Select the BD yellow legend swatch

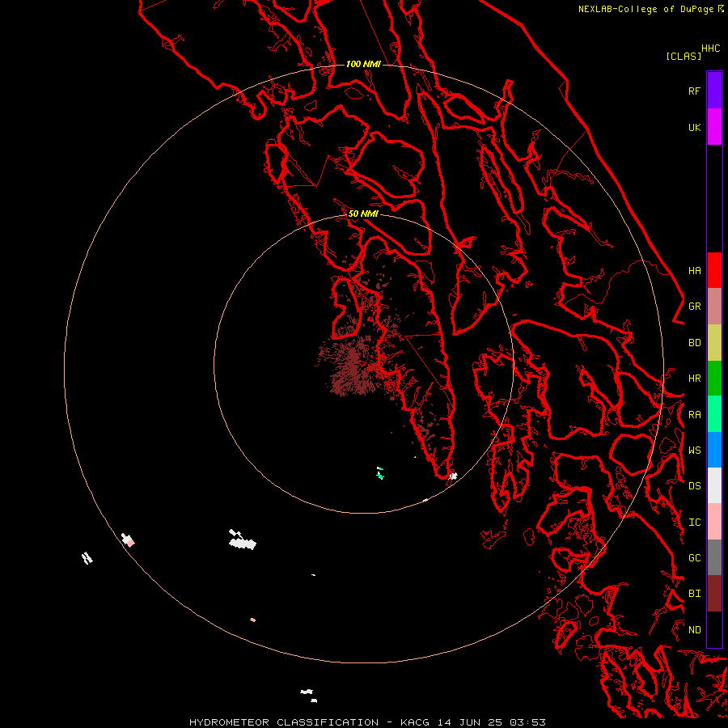714,342
